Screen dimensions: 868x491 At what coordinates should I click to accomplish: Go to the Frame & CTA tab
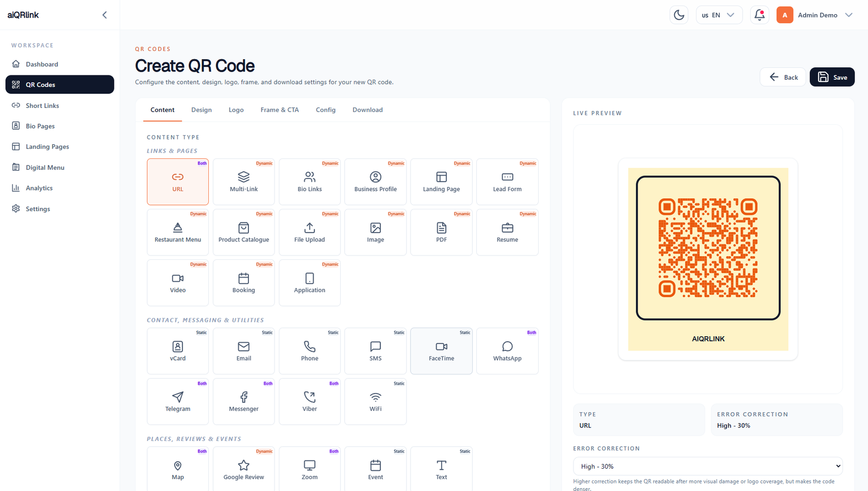point(279,110)
